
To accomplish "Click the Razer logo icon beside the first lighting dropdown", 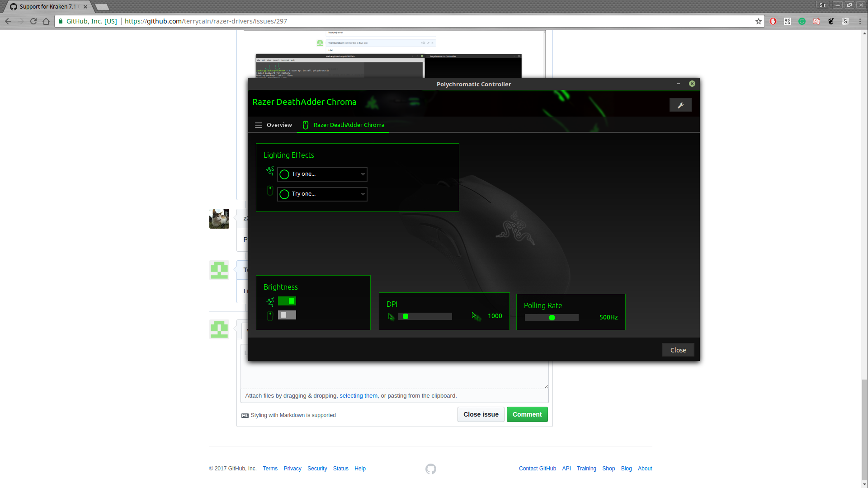I will [x=270, y=171].
